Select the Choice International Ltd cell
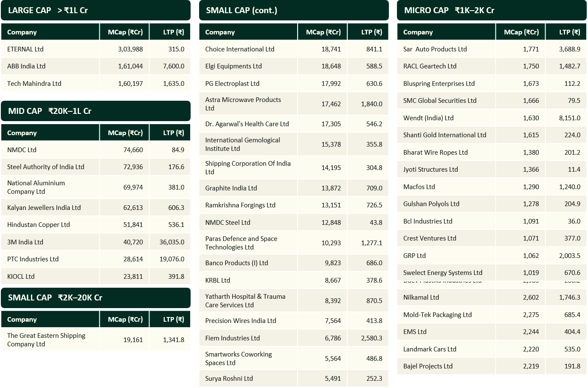This screenshot has height=388, width=588. pos(248,49)
